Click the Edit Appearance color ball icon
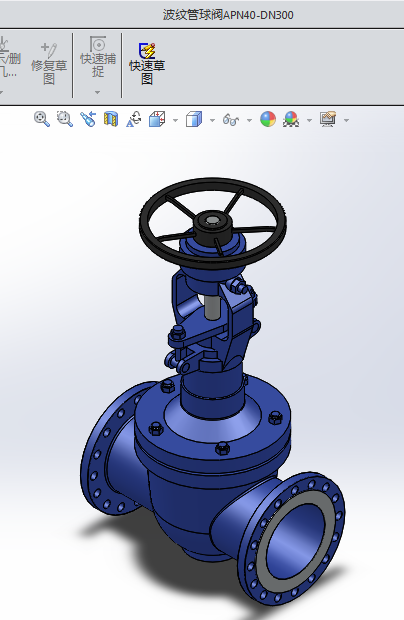The height and width of the screenshot is (620, 404). 268,119
